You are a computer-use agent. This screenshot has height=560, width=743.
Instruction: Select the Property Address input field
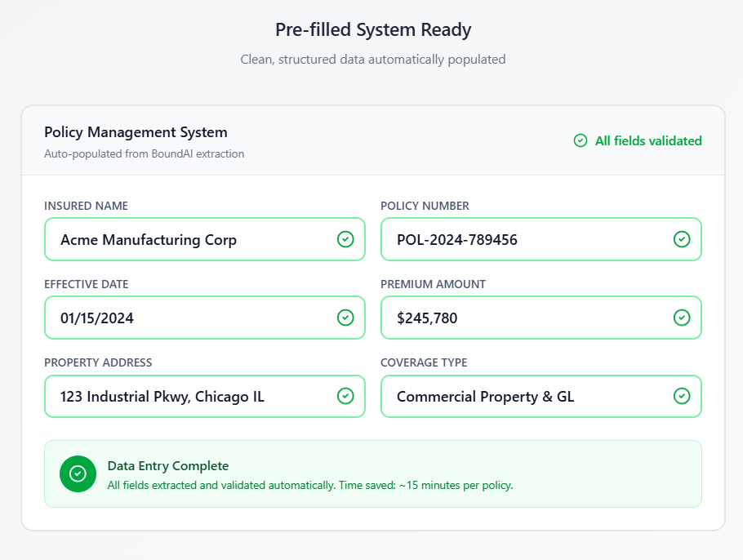coord(188,396)
